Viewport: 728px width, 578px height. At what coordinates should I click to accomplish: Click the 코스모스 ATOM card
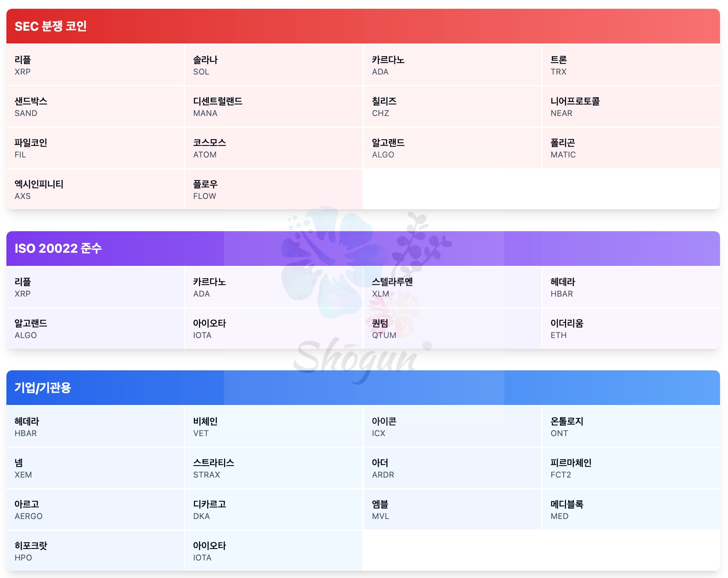pos(273,148)
